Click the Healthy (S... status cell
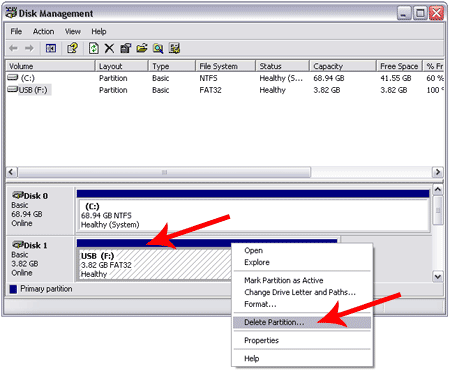Viewport: 450px width, 371px height. 281,78
